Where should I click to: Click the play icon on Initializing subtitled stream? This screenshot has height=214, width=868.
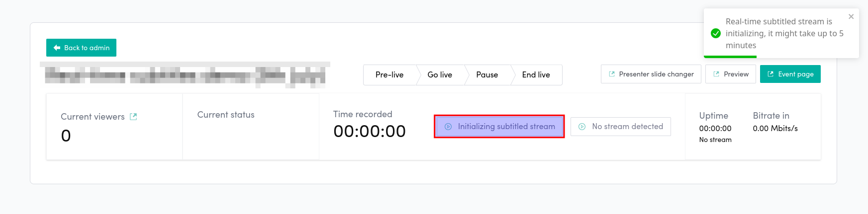tap(448, 127)
